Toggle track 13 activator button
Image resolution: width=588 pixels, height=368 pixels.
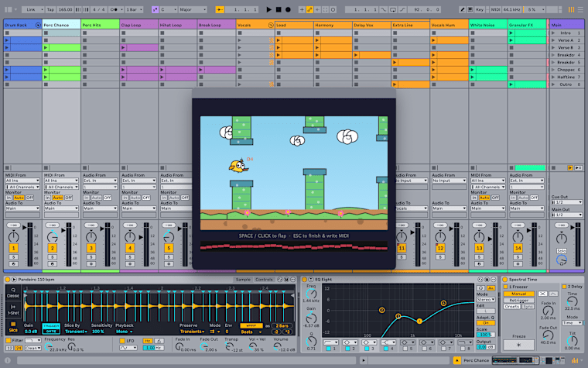(479, 248)
